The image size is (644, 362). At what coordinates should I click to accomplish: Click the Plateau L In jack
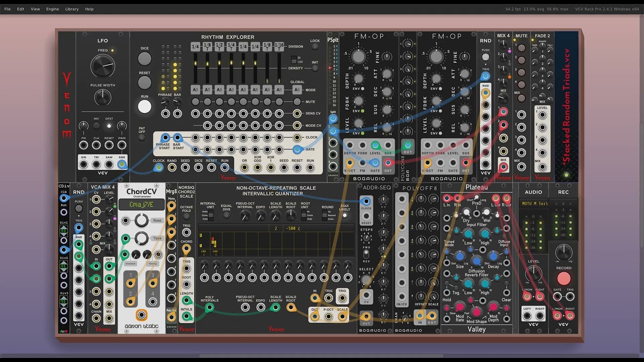point(446,199)
